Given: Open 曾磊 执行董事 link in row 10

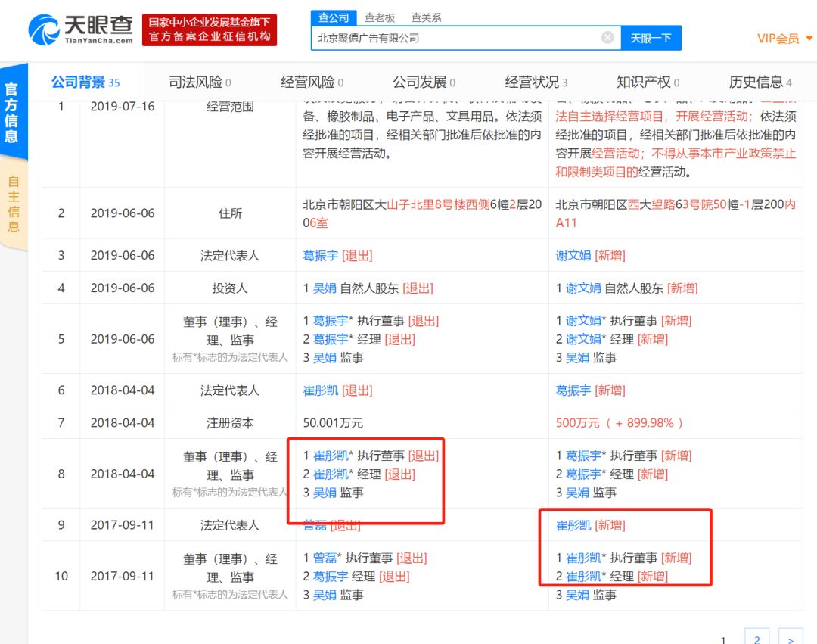Looking at the screenshot, I should 324,558.
